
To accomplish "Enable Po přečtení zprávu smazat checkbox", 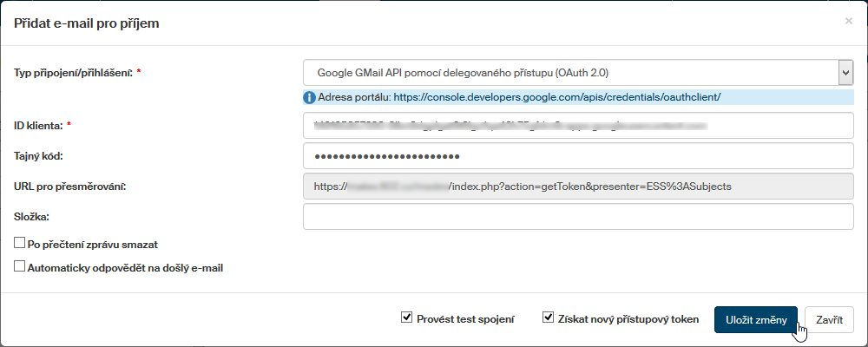I will coord(20,245).
